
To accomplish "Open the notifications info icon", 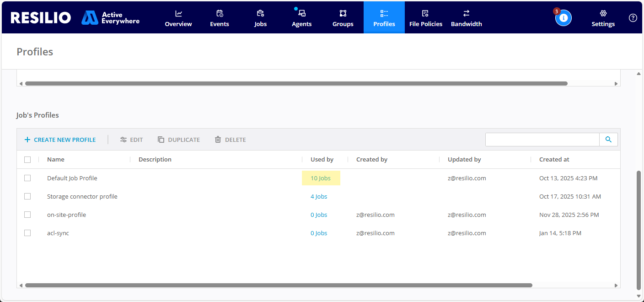I will (563, 18).
